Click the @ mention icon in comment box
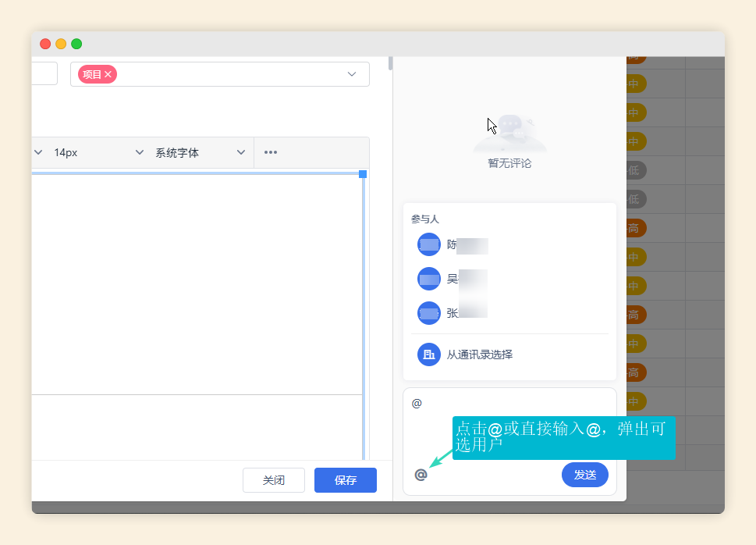Screen dimensions: 756x545 click(421, 474)
